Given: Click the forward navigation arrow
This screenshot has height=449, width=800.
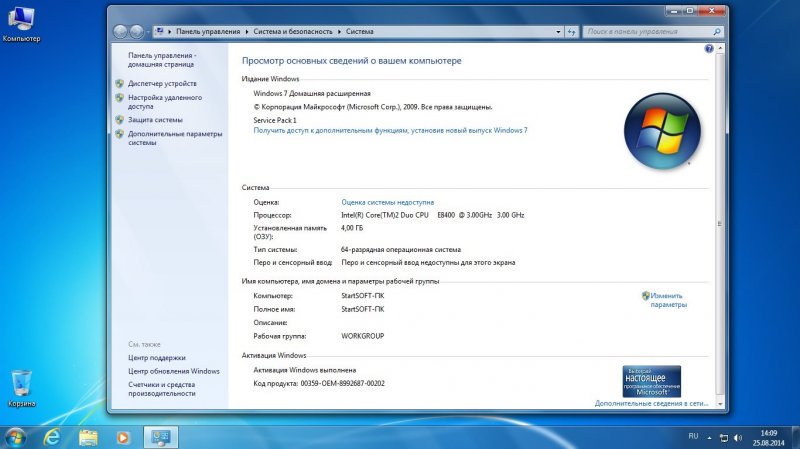Looking at the screenshot, I should (x=136, y=32).
